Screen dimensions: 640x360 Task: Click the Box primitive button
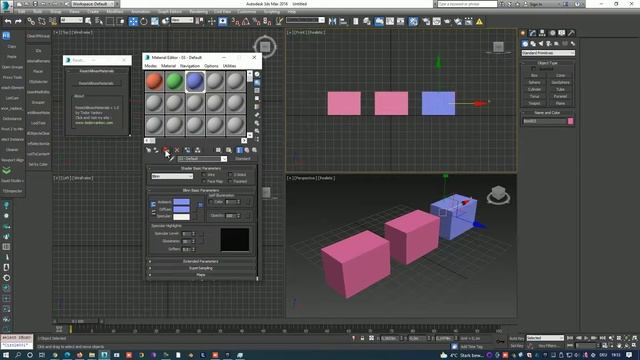tap(534, 76)
